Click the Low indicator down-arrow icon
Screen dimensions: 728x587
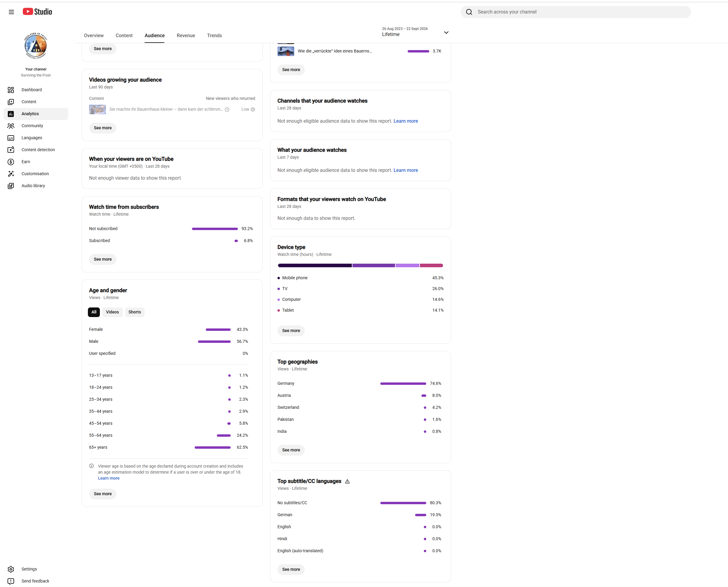click(253, 109)
